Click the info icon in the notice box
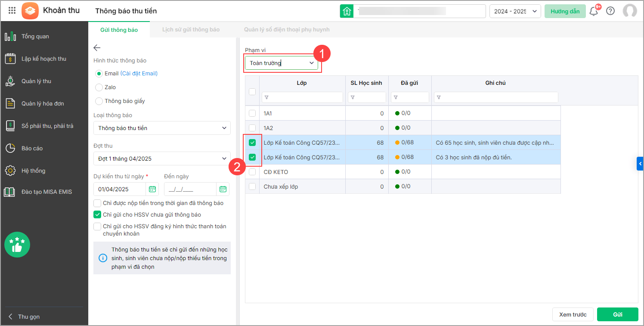Viewport: 644px width, 326px height. pos(103,258)
